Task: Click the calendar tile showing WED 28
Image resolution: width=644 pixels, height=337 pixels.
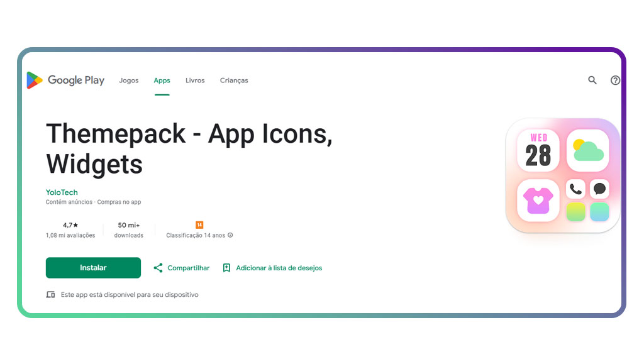Action: [x=538, y=150]
